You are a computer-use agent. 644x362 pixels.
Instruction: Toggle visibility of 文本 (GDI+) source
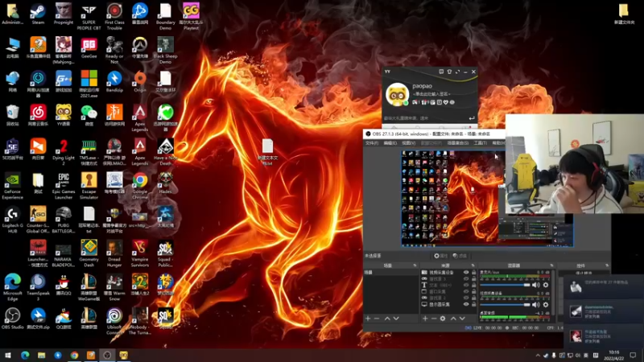(466, 285)
